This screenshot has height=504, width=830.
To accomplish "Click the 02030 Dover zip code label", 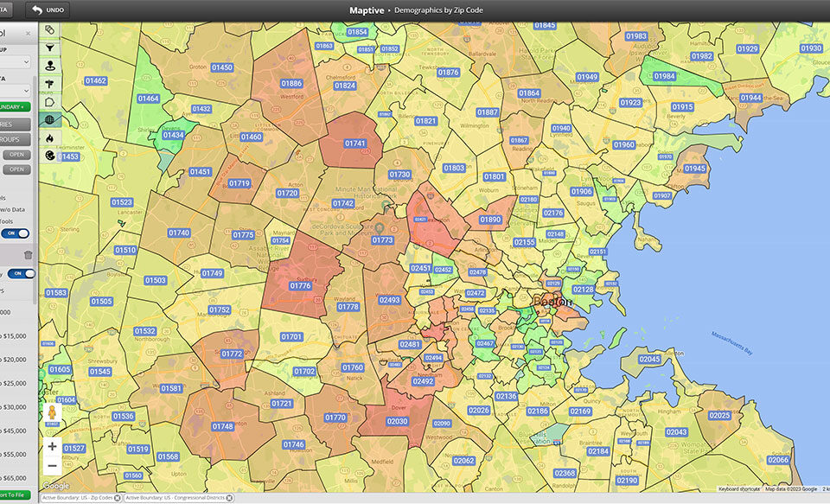I will tap(397, 421).
